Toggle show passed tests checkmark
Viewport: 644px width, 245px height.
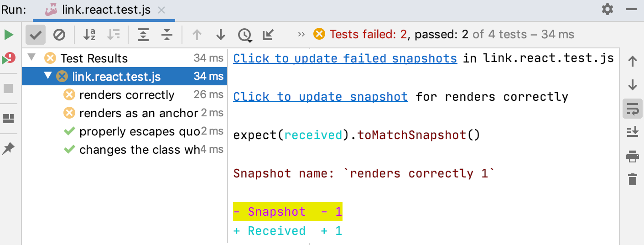pyautogui.click(x=35, y=35)
